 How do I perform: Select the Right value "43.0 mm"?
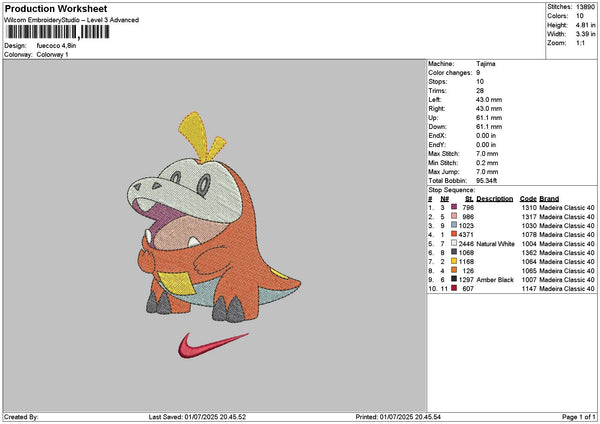(x=489, y=109)
